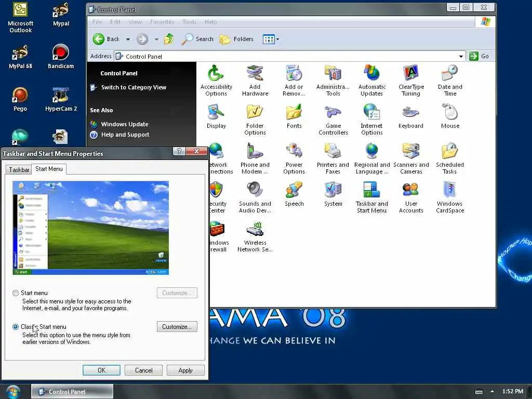The width and height of the screenshot is (532, 399).
Task: Click the Back toolbar button
Action: (x=106, y=39)
